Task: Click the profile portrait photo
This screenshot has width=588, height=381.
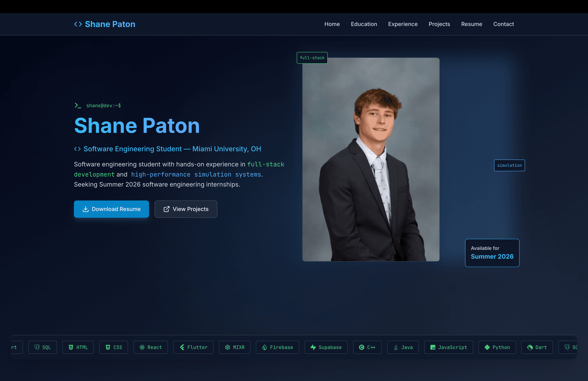Action: pyautogui.click(x=371, y=160)
